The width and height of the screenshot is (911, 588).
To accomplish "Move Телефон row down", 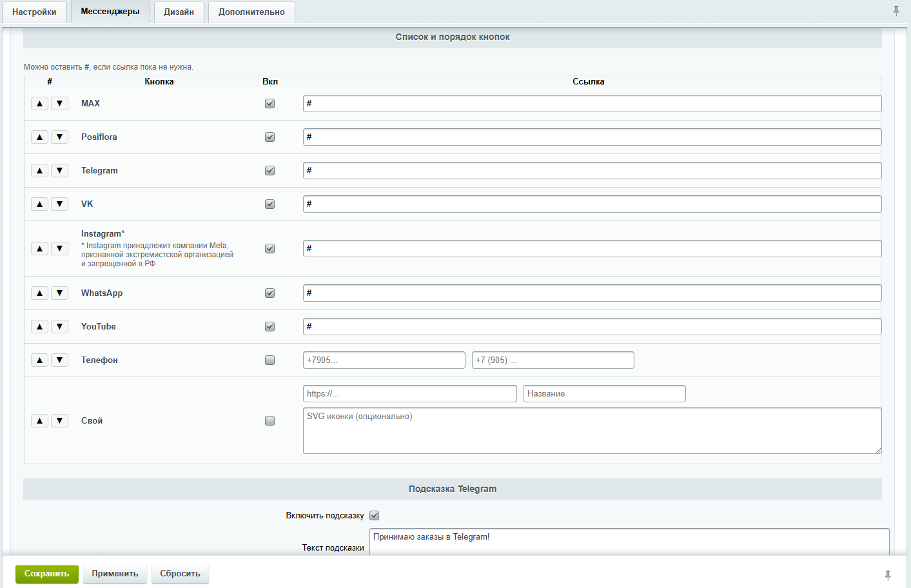I will [59, 360].
